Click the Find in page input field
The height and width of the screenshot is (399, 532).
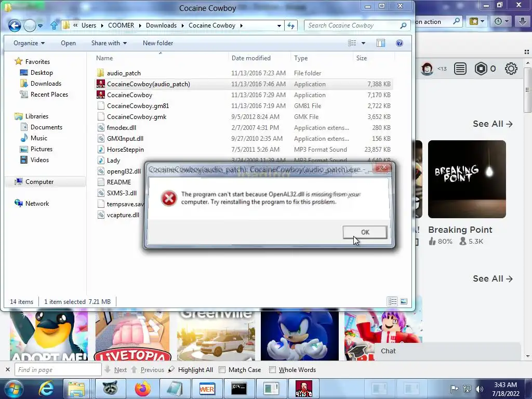coord(58,370)
